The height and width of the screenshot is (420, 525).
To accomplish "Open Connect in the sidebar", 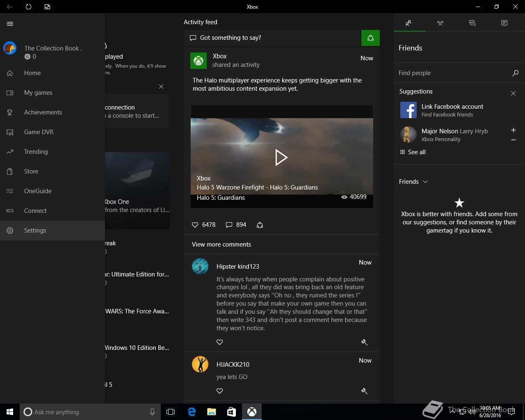I will click(x=52, y=211).
